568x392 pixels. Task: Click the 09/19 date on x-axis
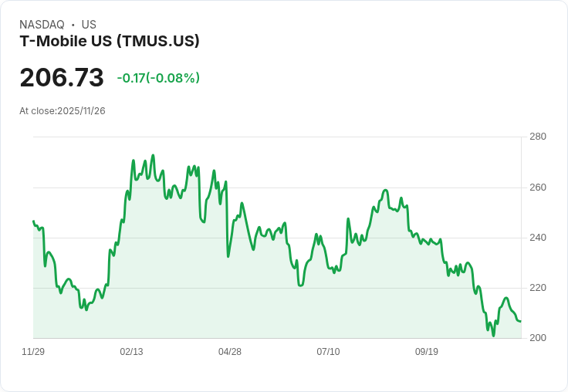pos(427,352)
